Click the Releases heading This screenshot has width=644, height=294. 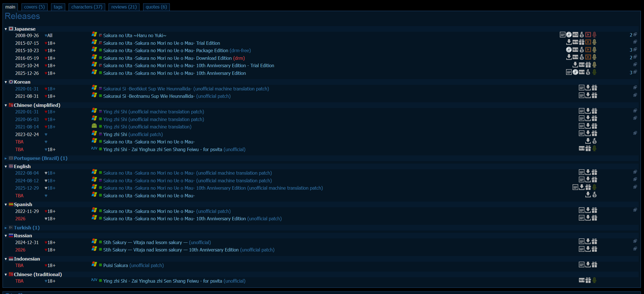[x=22, y=16]
